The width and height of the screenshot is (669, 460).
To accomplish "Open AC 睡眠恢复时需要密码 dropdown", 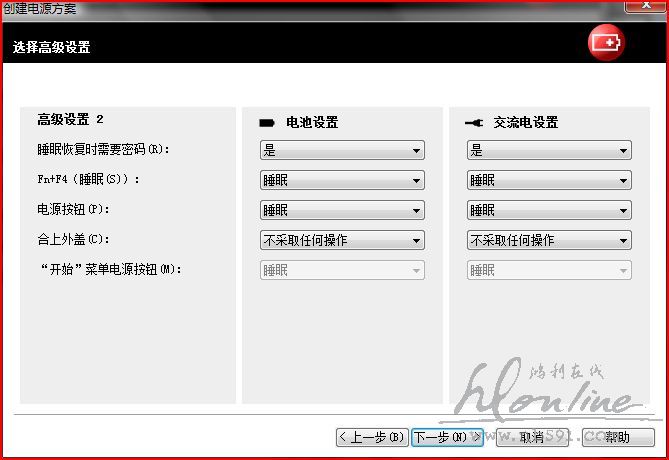I will [x=549, y=150].
